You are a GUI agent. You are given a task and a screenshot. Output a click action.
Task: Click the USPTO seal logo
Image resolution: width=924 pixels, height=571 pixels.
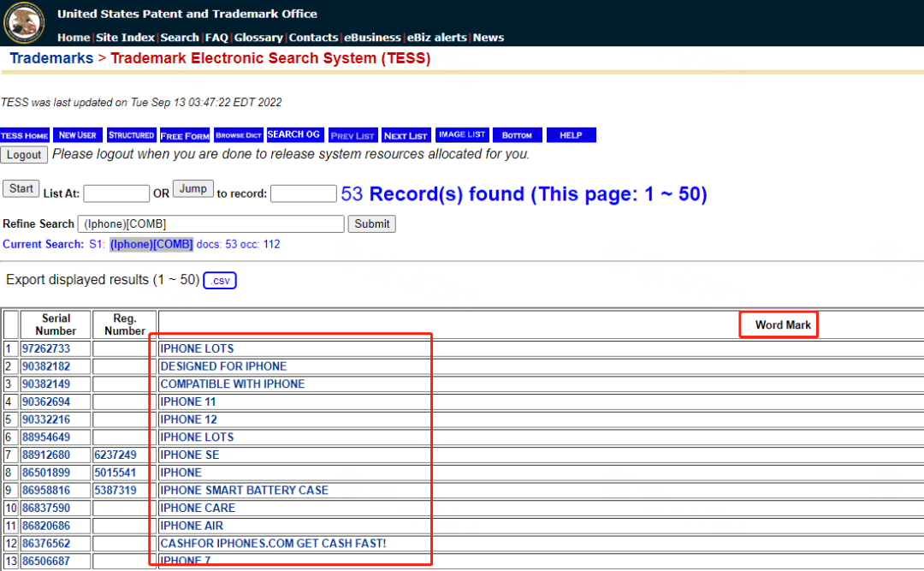24,23
